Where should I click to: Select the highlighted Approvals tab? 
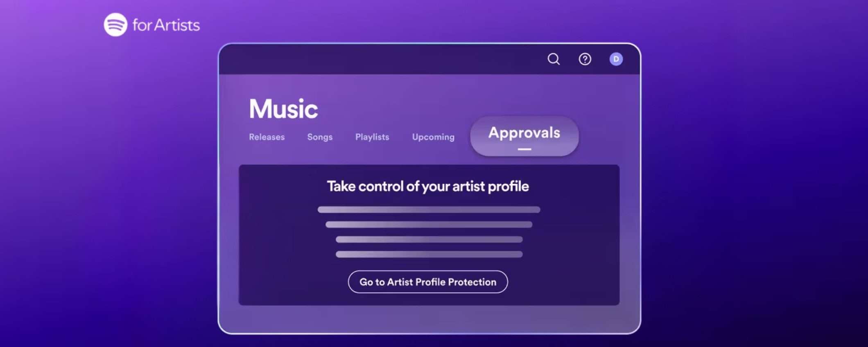point(524,136)
